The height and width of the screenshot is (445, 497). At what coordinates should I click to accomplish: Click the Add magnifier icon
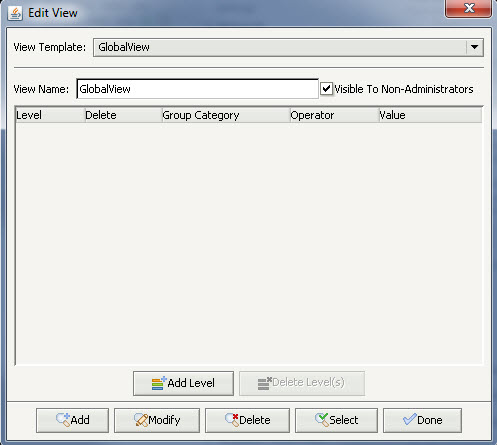coord(63,420)
